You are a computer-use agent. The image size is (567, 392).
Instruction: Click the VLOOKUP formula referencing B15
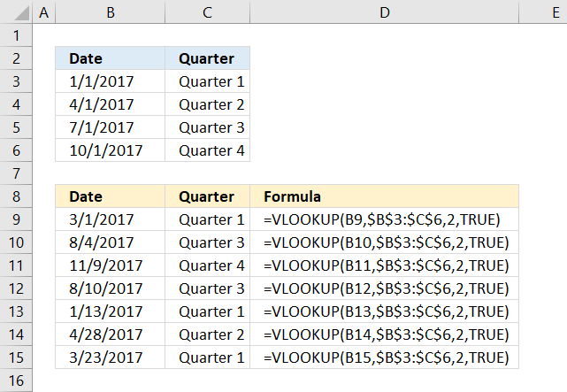pyautogui.click(x=385, y=357)
